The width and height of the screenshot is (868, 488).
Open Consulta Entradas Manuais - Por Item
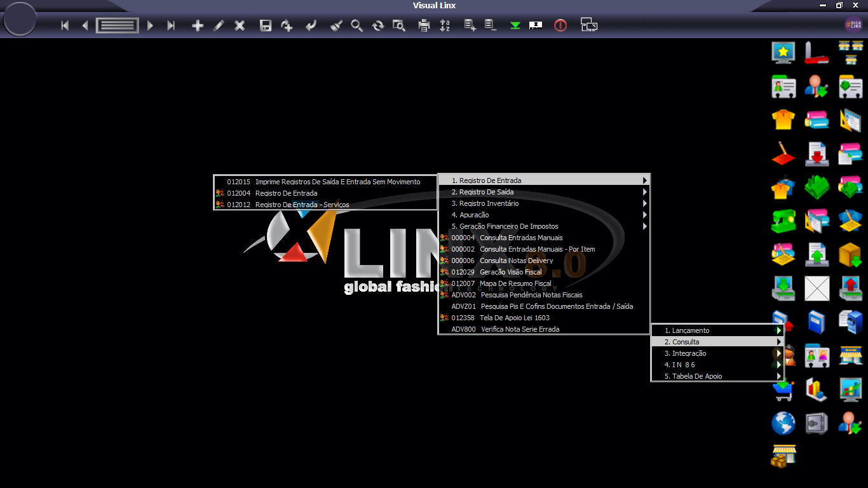pos(544,249)
